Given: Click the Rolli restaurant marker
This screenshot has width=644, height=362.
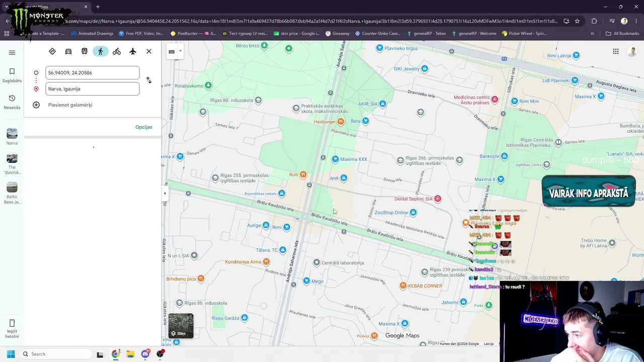Looking at the screenshot, I should [303, 174].
